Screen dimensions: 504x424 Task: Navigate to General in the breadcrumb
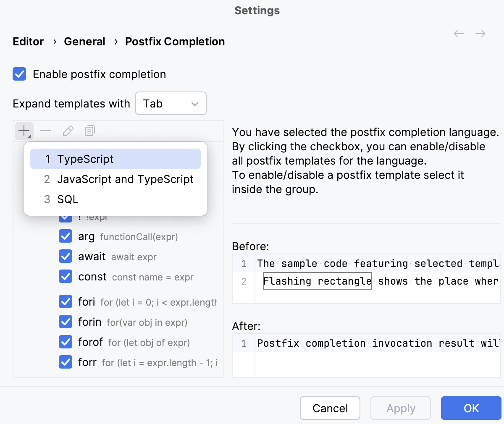[84, 42]
